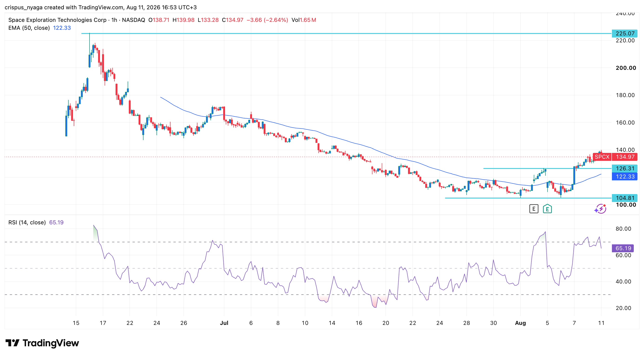The image size is (644, 357).
Task: Click the Aug month label on time axis
Action: [x=520, y=323]
